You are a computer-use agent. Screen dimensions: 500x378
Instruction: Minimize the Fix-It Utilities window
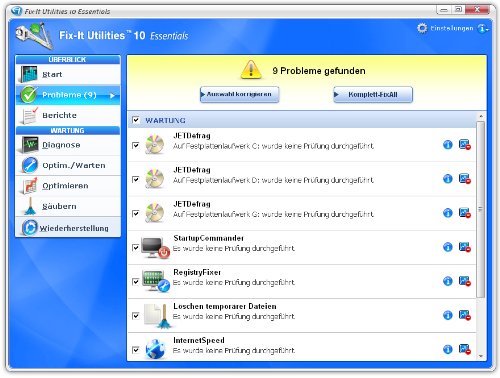click(444, 10)
